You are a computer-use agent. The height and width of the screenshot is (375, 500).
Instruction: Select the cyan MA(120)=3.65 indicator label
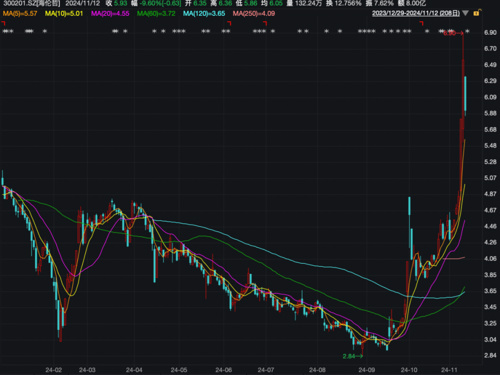[x=204, y=13]
